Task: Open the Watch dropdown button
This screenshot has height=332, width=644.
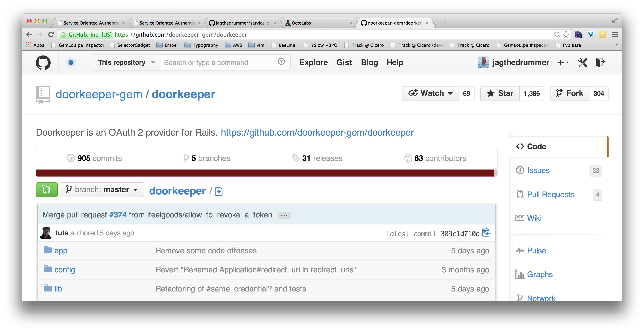Action: [x=430, y=93]
